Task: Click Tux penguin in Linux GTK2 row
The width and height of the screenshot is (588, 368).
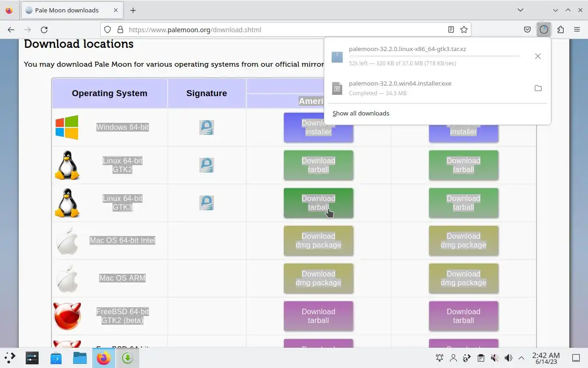Action: (x=67, y=165)
